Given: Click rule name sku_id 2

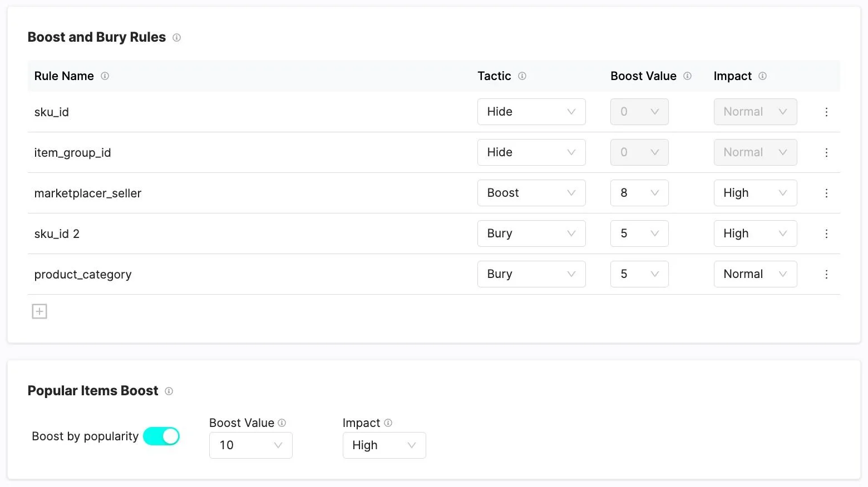Looking at the screenshot, I should 57,234.
